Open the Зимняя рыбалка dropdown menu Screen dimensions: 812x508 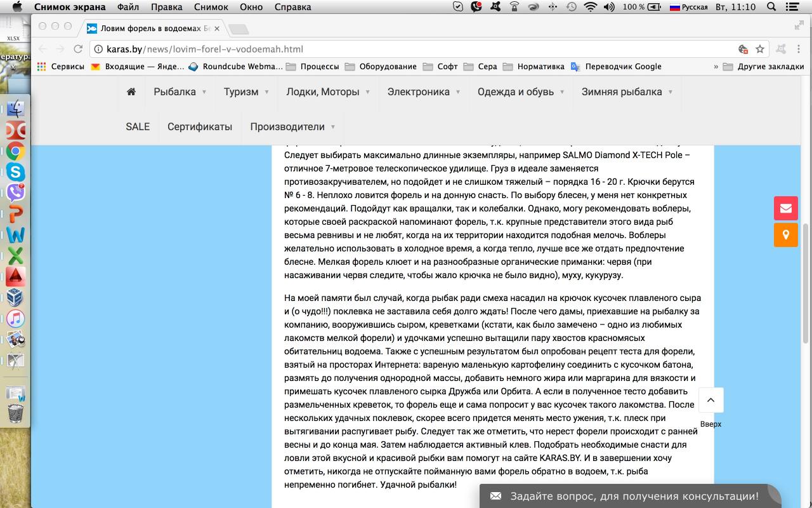point(626,91)
